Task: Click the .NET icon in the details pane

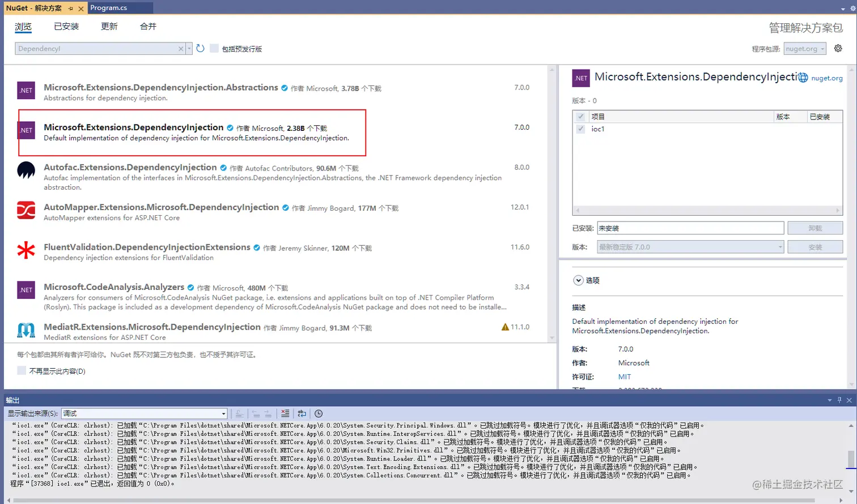Action: [x=581, y=78]
